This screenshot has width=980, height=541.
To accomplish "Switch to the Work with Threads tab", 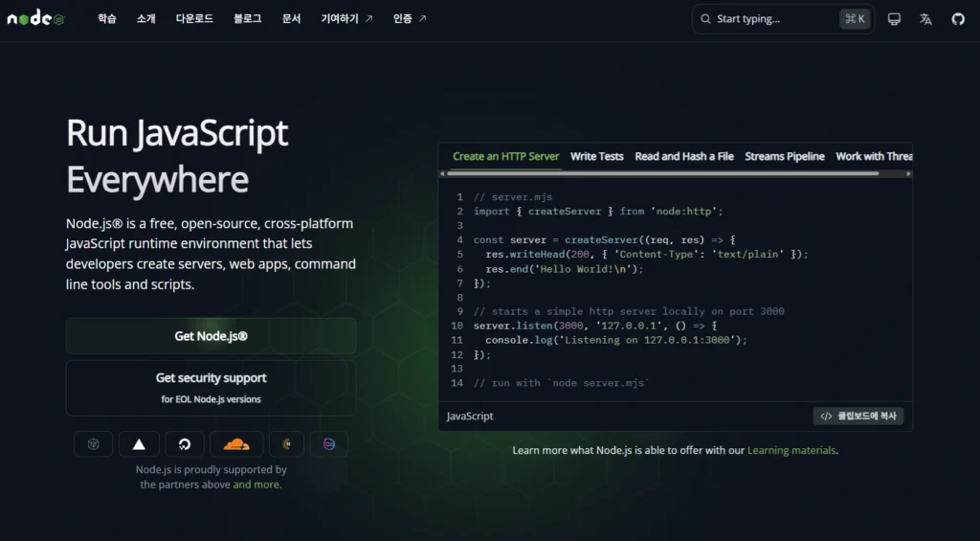I will tap(874, 156).
